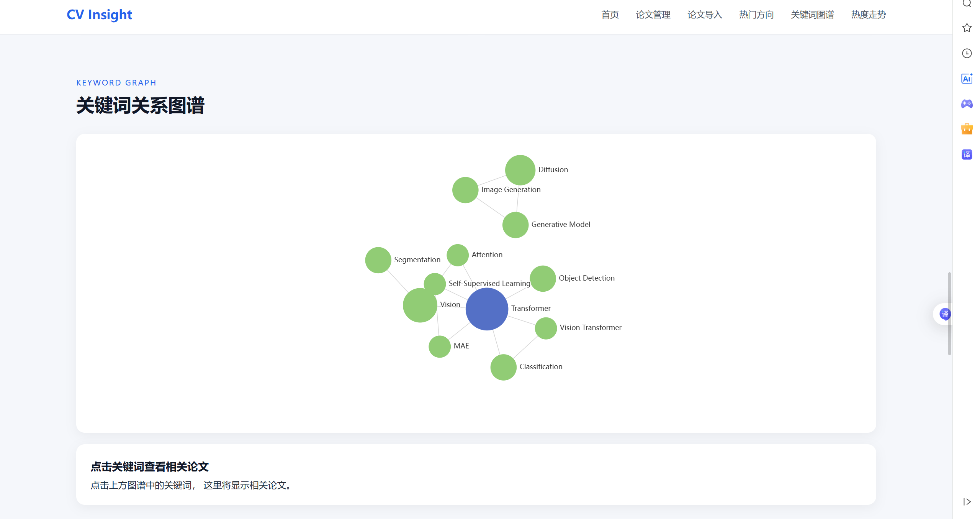Open the game controller icon in sidebar
The image size is (980, 519).
(967, 104)
